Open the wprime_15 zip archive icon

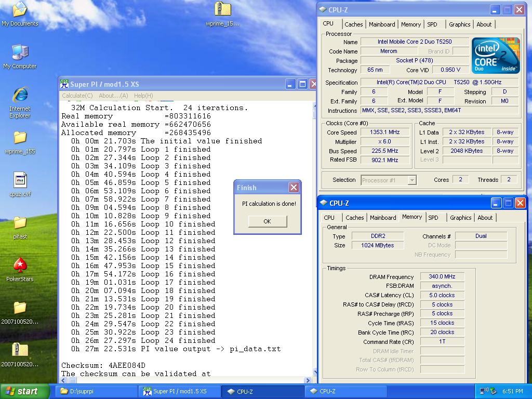tap(222, 14)
